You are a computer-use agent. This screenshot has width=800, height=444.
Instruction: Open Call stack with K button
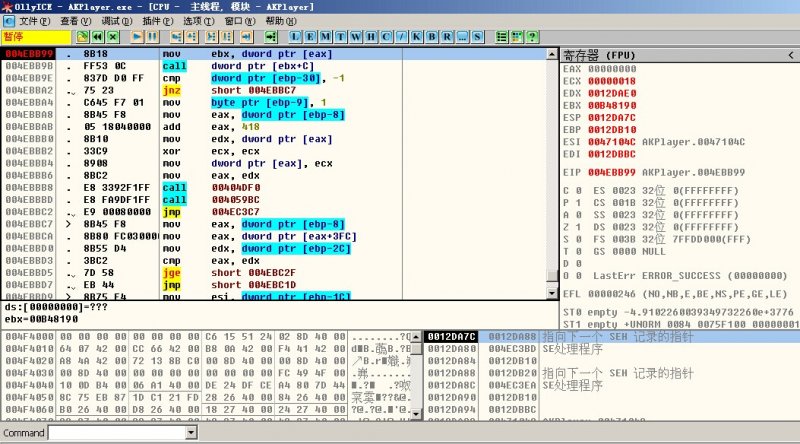coord(417,37)
